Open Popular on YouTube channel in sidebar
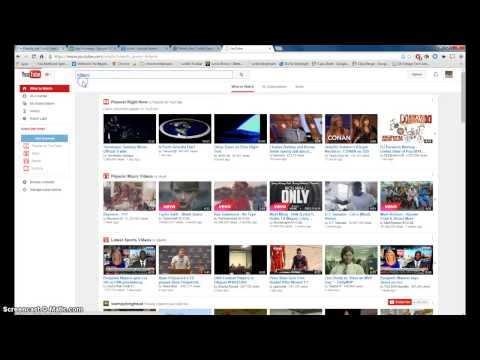 click(43, 146)
